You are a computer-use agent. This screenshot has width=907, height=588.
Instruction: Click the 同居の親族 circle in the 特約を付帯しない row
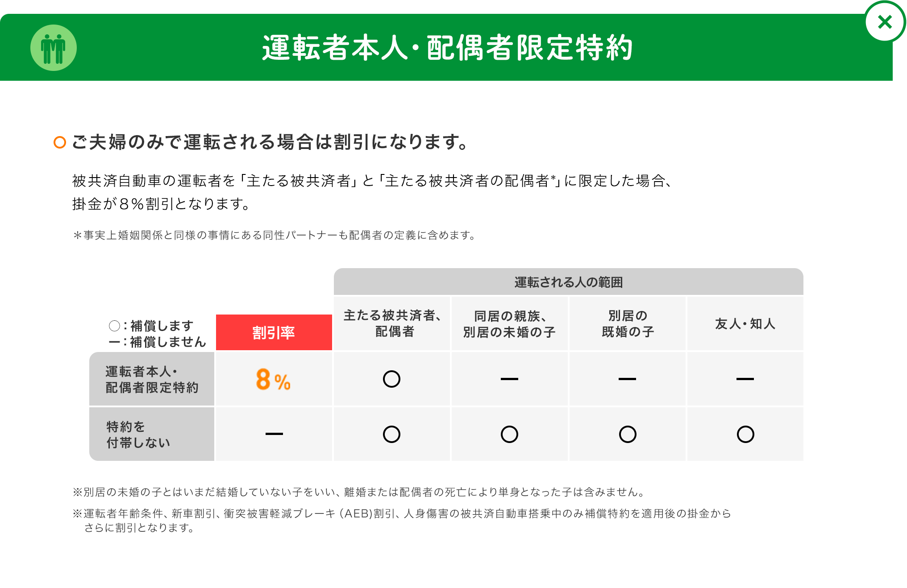point(509,434)
